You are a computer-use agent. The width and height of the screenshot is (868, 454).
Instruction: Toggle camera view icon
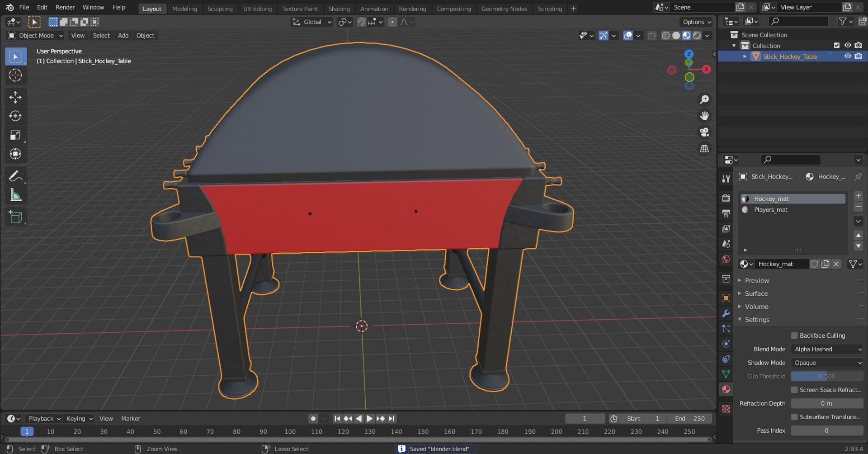tap(704, 132)
